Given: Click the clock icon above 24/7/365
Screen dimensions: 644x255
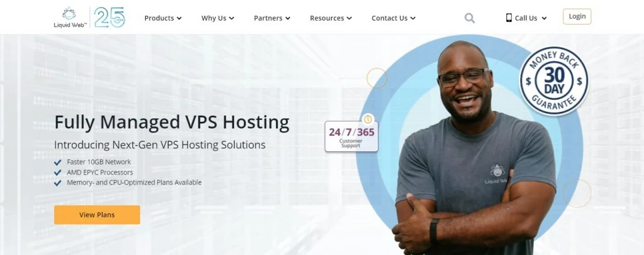Looking at the screenshot, I should (x=367, y=119).
